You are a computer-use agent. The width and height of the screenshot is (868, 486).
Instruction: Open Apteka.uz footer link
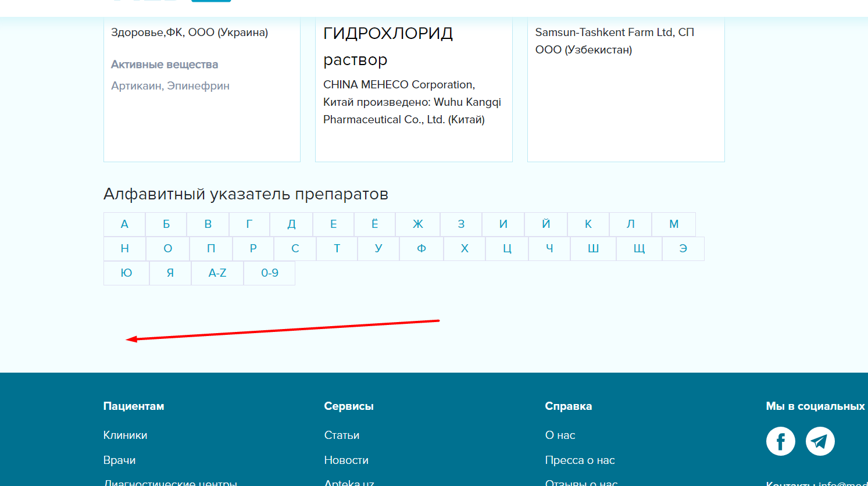tap(349, 482)
